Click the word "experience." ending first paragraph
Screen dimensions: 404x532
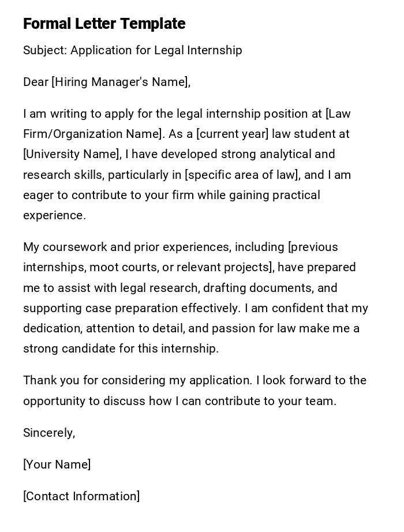(x=54, y=215)
